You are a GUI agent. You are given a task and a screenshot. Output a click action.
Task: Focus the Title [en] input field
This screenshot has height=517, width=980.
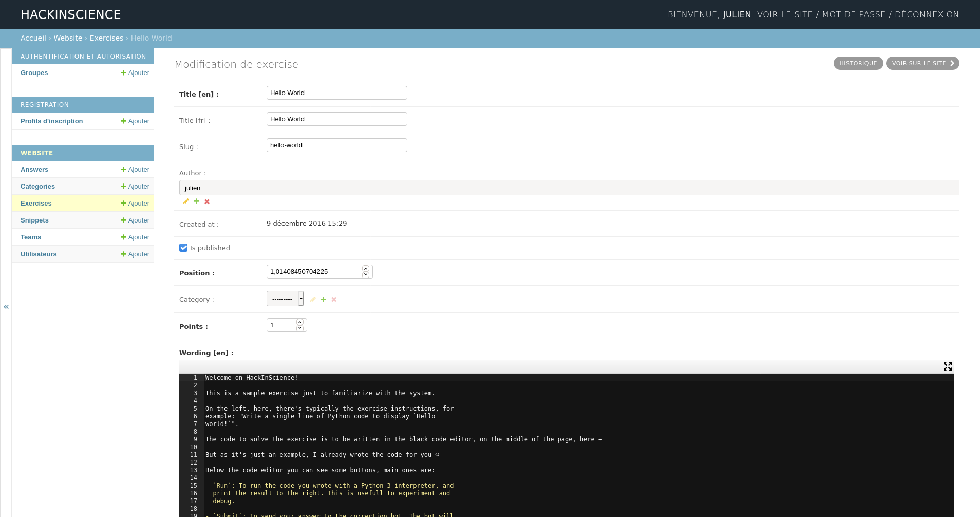pyautogui.click(x=337, y=93)
